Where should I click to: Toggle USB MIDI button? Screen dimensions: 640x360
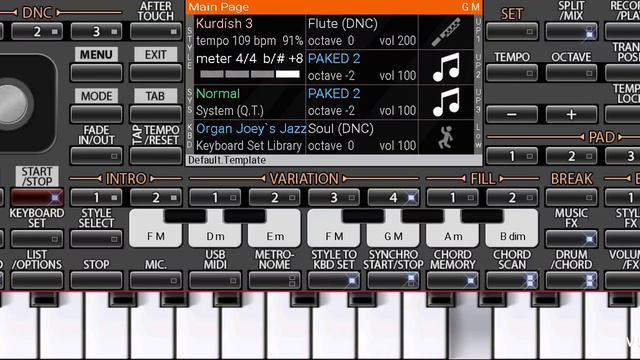[x=215, y=281]
